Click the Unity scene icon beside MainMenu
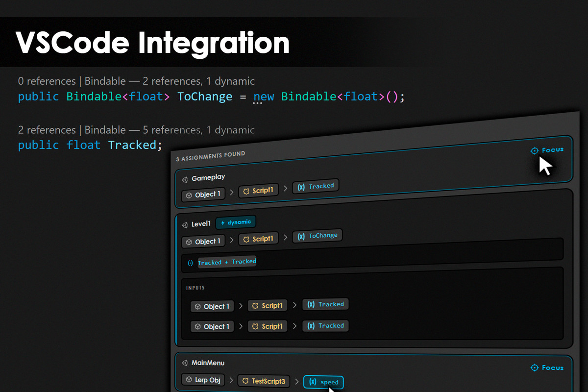The height and width of the screenshot is (392, 588). coord(185,363)
